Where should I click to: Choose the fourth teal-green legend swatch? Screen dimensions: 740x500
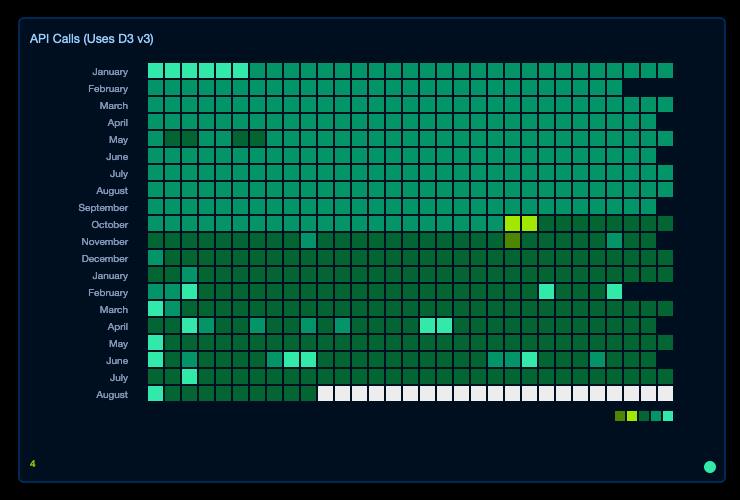tap(656, 416)
